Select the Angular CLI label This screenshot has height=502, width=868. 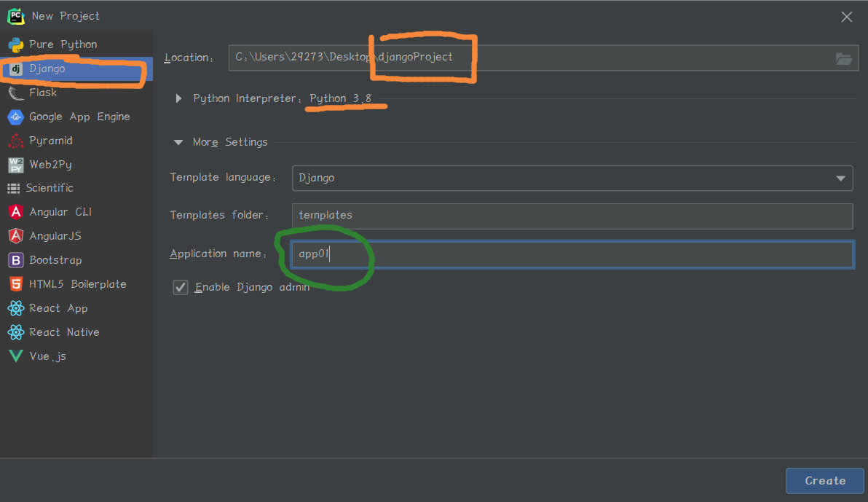[60, 212]
